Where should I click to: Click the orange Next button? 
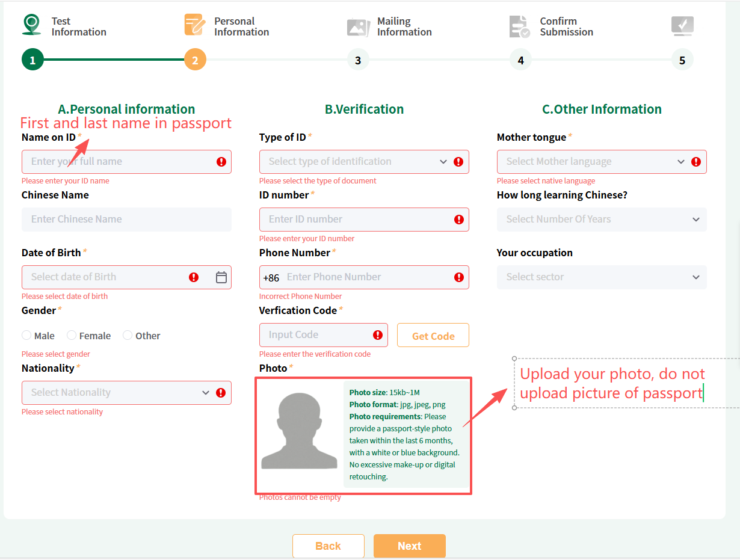coord(409,546)
